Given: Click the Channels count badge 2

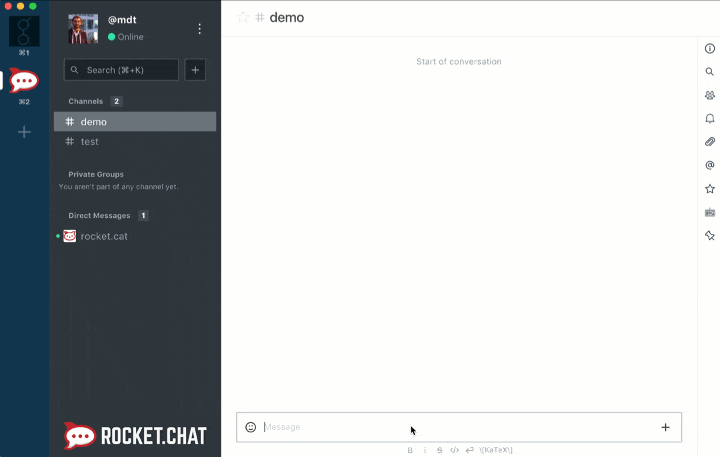Looking at the screenshot, I should click(x=116, y=101).
